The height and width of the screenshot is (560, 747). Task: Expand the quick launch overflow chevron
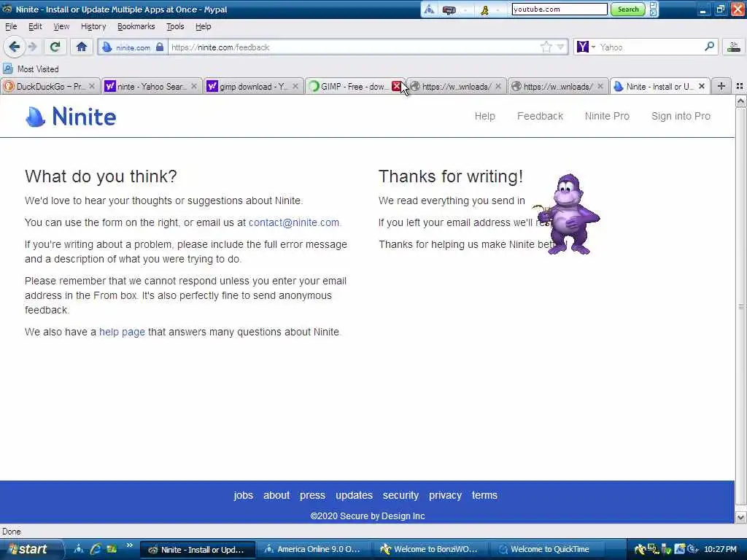pyautogui.click(x=129, y=545)
